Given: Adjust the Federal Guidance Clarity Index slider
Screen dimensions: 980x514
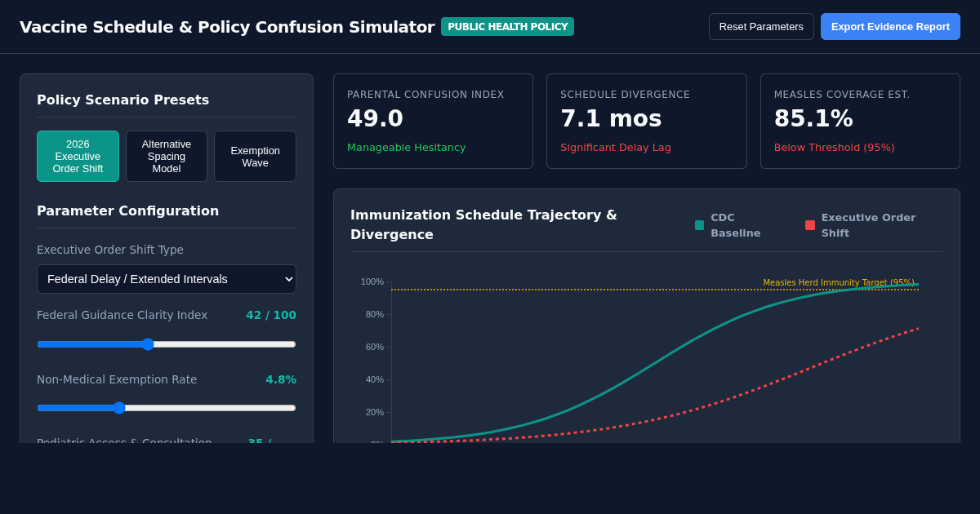Looking at the screenshot, I should pyautogui.click(x=167, y=344).
